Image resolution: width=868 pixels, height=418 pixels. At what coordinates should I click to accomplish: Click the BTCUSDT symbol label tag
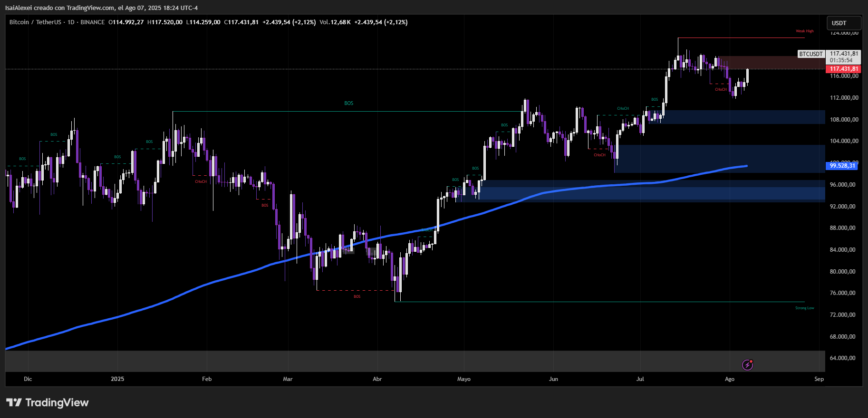point(810,54)
